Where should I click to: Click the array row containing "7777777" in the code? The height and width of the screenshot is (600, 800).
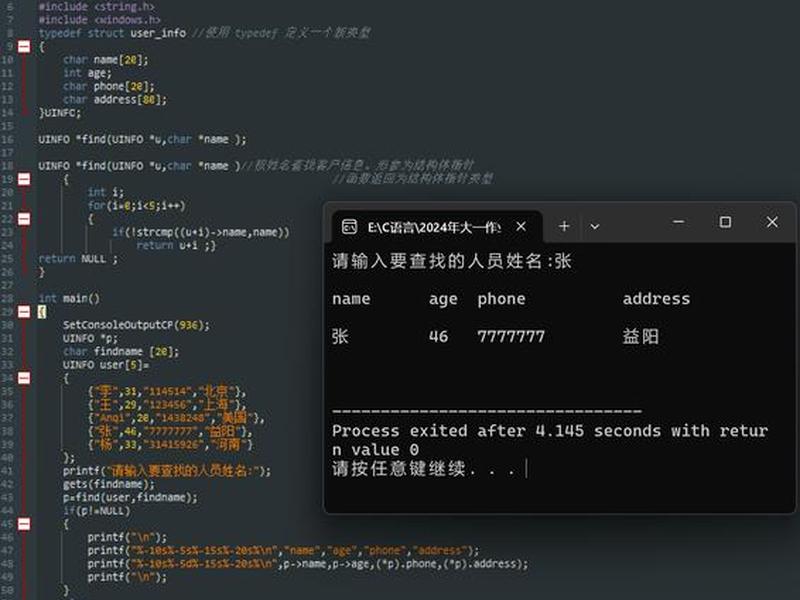[x=170, y=431]
